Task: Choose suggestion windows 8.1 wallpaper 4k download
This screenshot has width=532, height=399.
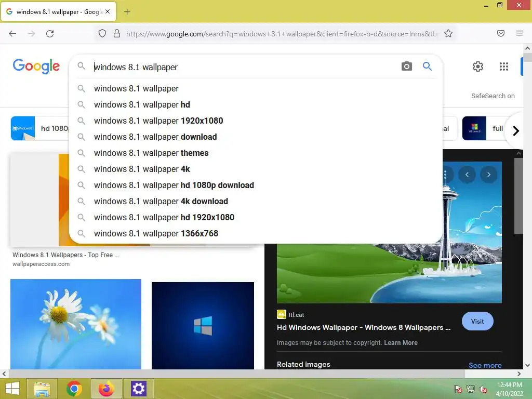Action: coord(256,201)
